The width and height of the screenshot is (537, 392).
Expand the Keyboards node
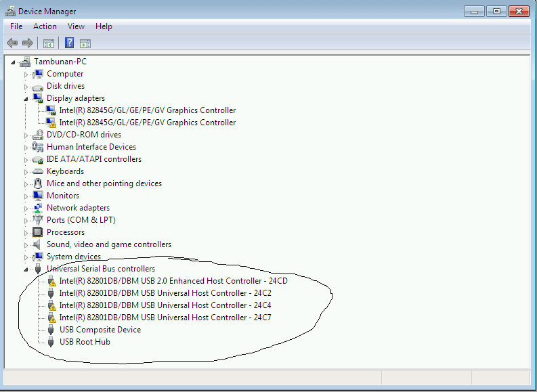pyautogui.click(x=26, y=172)
